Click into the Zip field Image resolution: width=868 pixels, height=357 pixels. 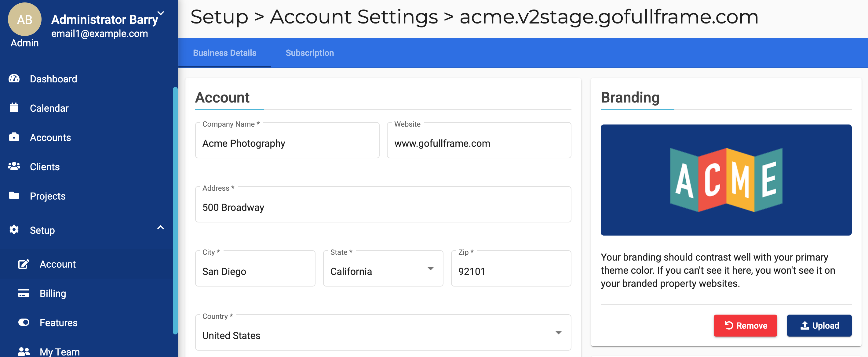pos(511,269)
